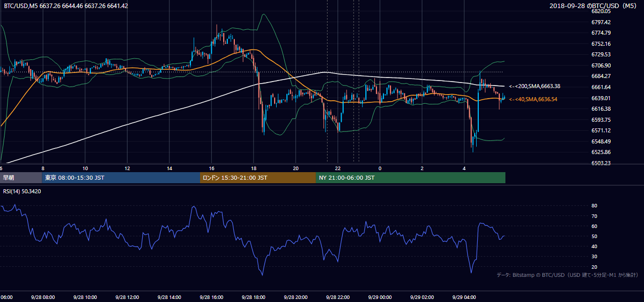Click the 9/28 08:00 date axis label
Viewport: 644px width, 302px height.
(42, 297)
